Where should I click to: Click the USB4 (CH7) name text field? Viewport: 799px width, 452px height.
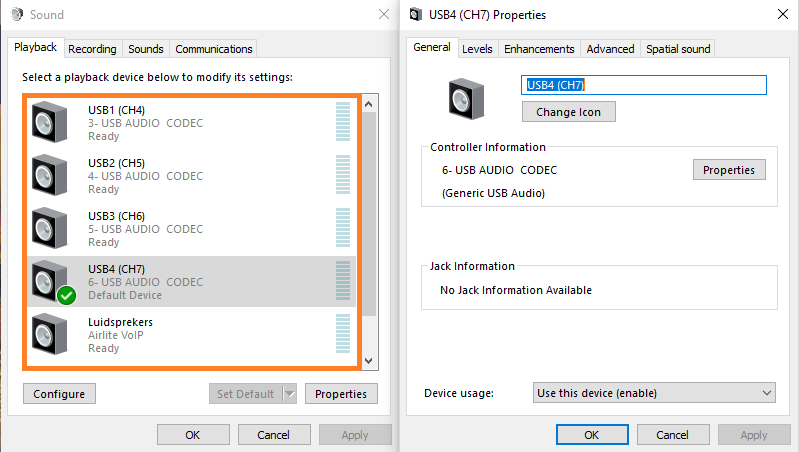(x=644, y=85)
